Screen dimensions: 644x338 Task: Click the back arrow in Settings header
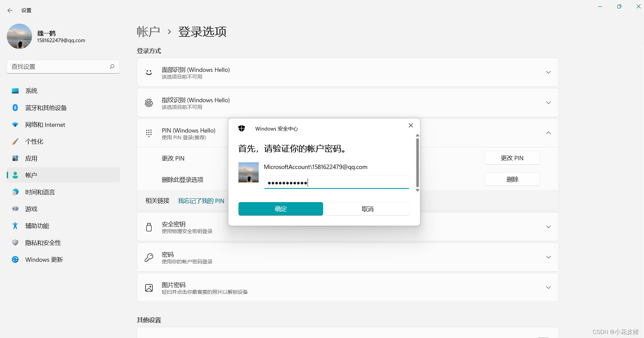click(10, 10)
